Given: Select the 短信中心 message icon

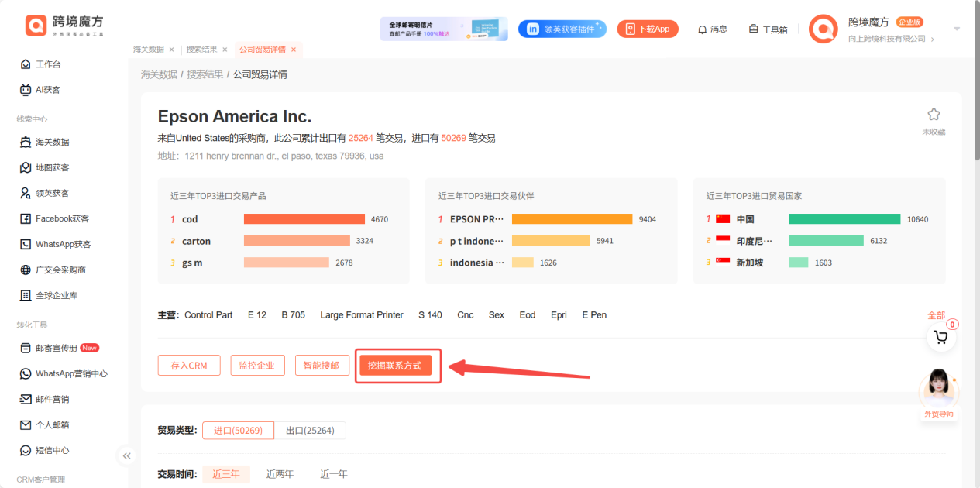Looking at the screenshot, I should (x=26, y=450).
